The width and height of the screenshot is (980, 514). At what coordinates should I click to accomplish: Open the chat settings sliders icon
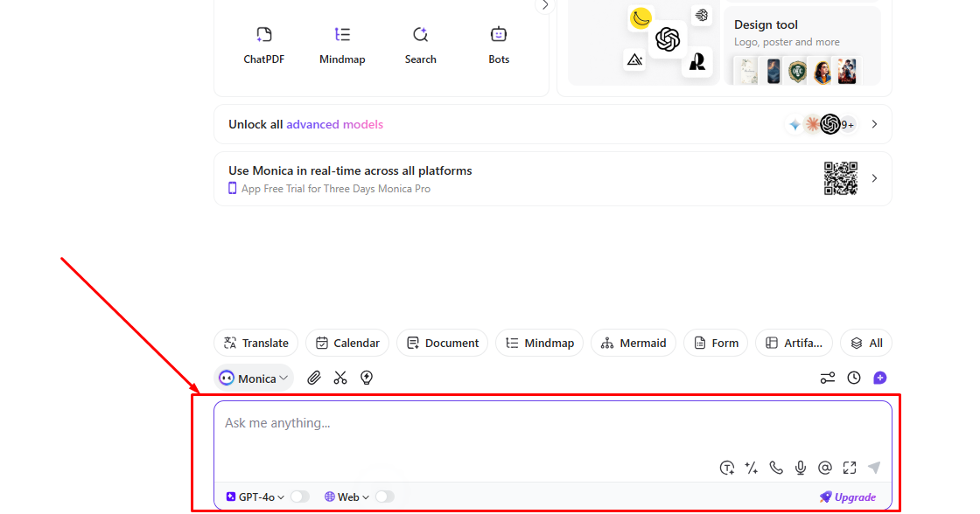(828, 378)
